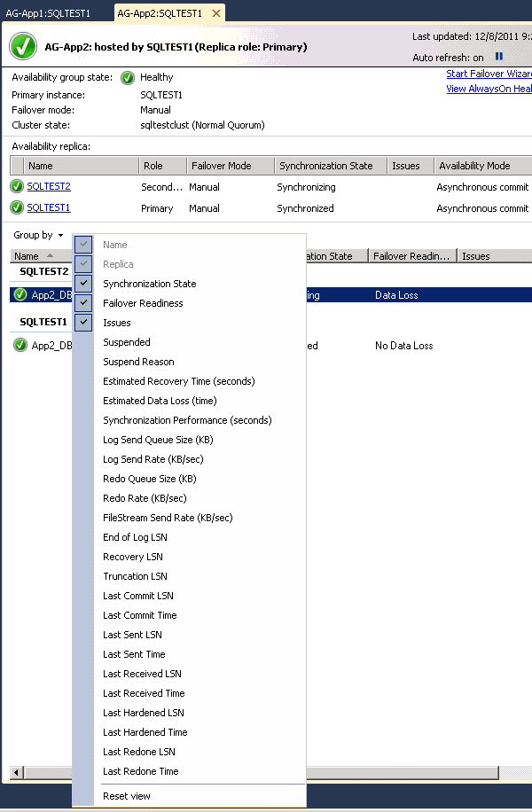Add Last Redone LSN column
The height and width of the screenshot is (812, 532).
pyautogui.click(x=139, y=752)
